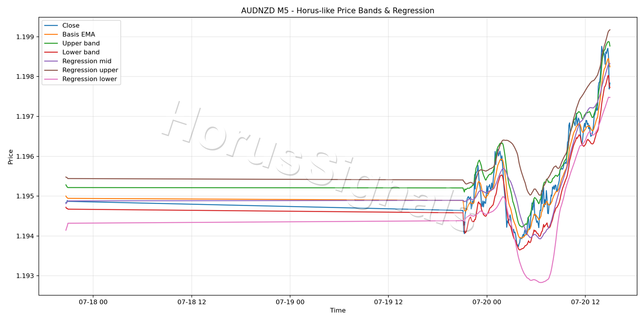Click the blue line sample beside Close

[x=51, y=26]
